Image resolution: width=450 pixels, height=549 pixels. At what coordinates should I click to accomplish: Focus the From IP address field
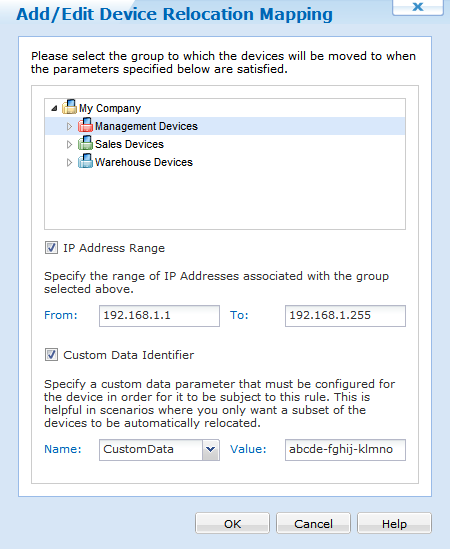point(159,316)
